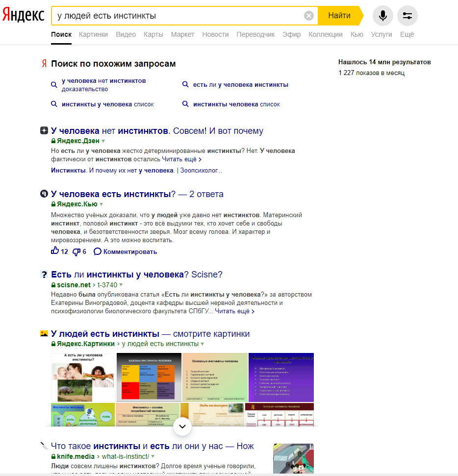Click the Yandex logo
Image resolution: width=458 pixels, height=476 pixels.
pos(23,15)
